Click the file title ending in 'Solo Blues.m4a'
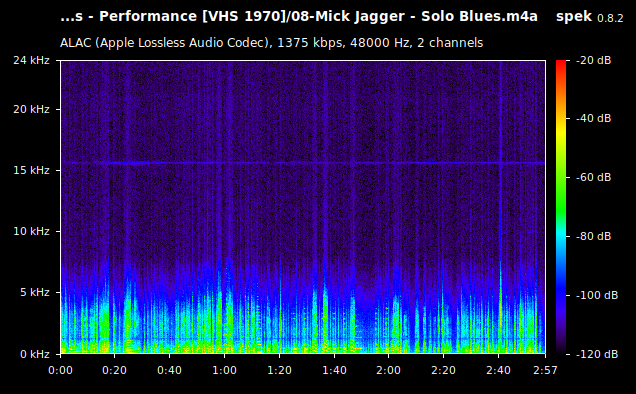636x394 pixels. (299, 17)
